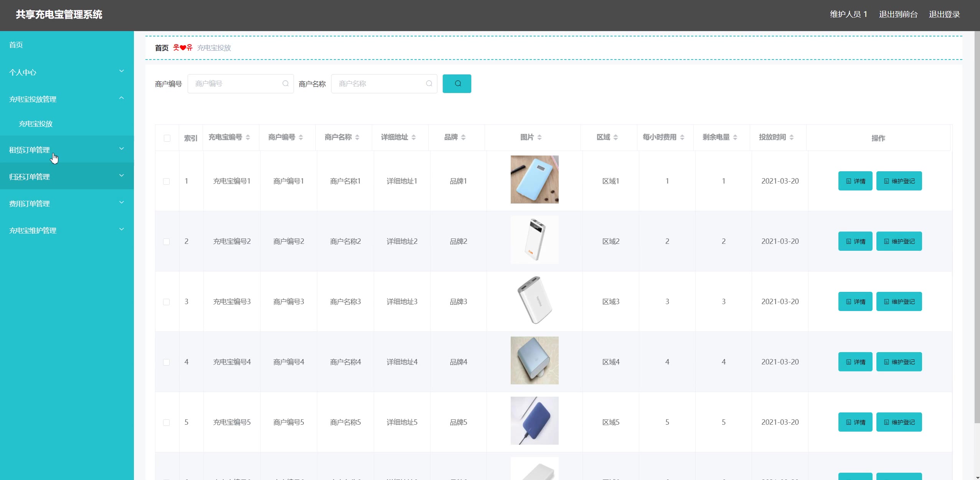Click 2021-03-20 date in row 1

pos(780,181)
